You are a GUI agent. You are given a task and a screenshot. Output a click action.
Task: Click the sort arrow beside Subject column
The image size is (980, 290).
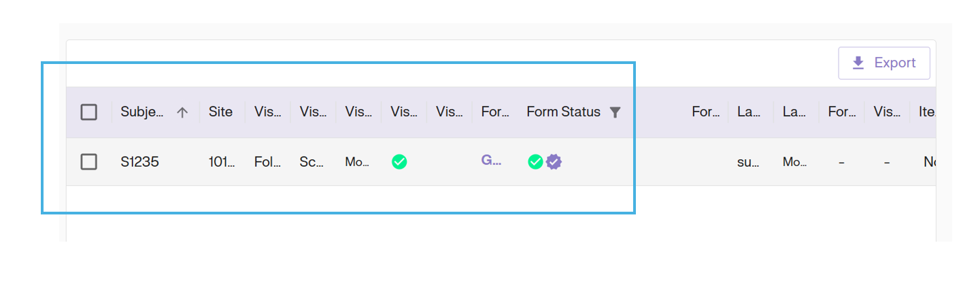click(x=182, y=112)
